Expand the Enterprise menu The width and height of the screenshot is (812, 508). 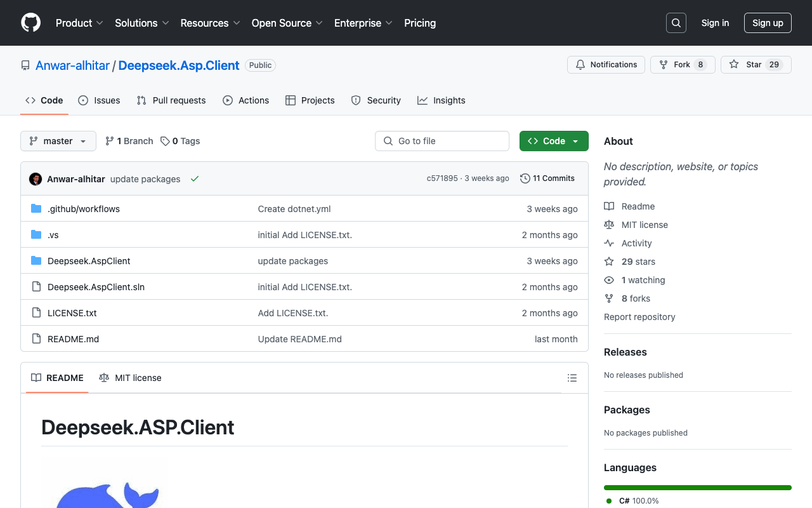(363, 23)
